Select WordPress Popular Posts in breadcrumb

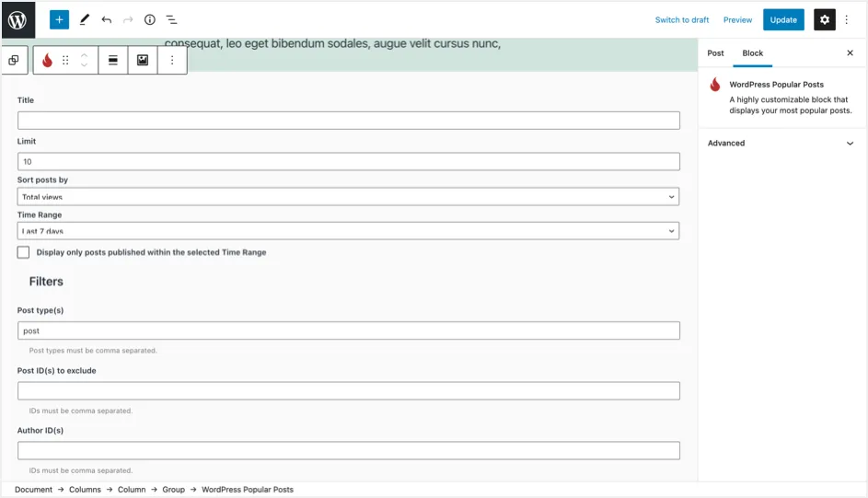tap(248, 490)
